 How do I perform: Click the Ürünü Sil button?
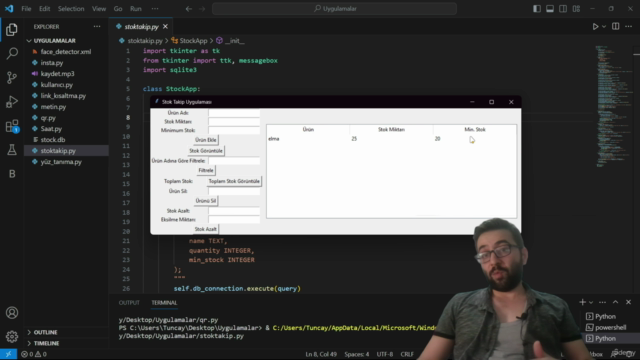point(206,201)
